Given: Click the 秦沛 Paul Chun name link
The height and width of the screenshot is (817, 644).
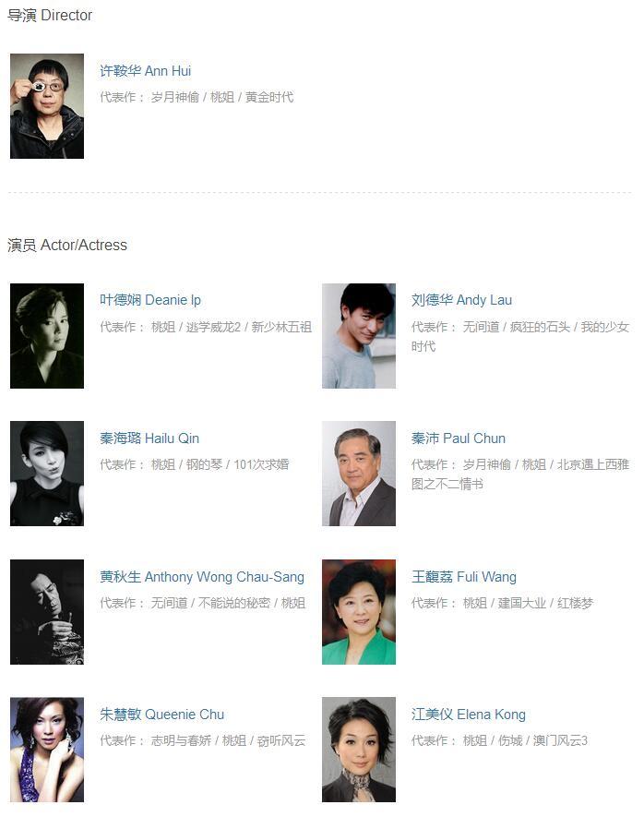Looking at the screenshot, I should 459,439.
